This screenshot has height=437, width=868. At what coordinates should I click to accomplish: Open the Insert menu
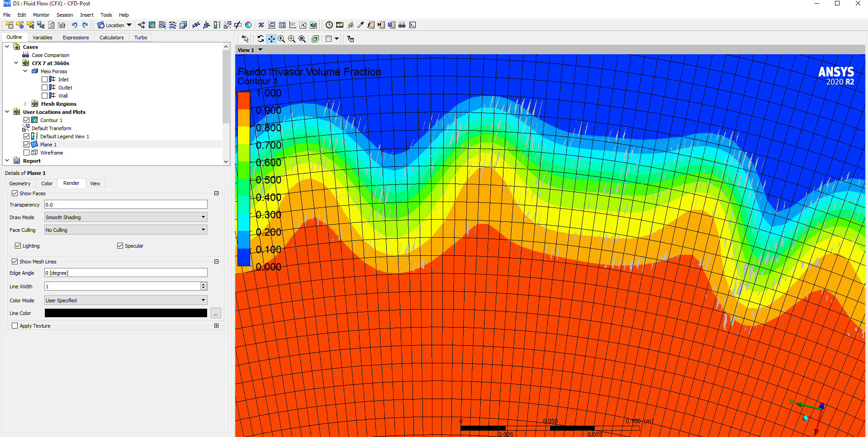click(x=86, y=15)
